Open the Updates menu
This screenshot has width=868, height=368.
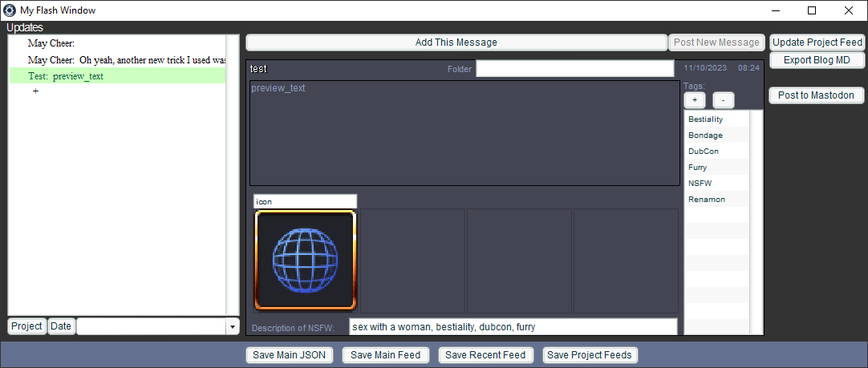tap(25, 28)
